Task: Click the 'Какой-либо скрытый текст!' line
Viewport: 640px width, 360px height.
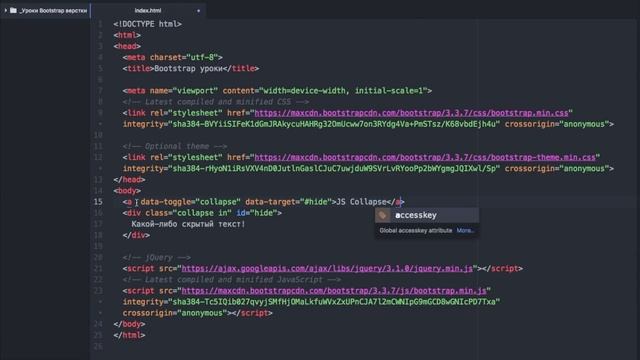Action: pyautogui.click(x=188, y=224)
